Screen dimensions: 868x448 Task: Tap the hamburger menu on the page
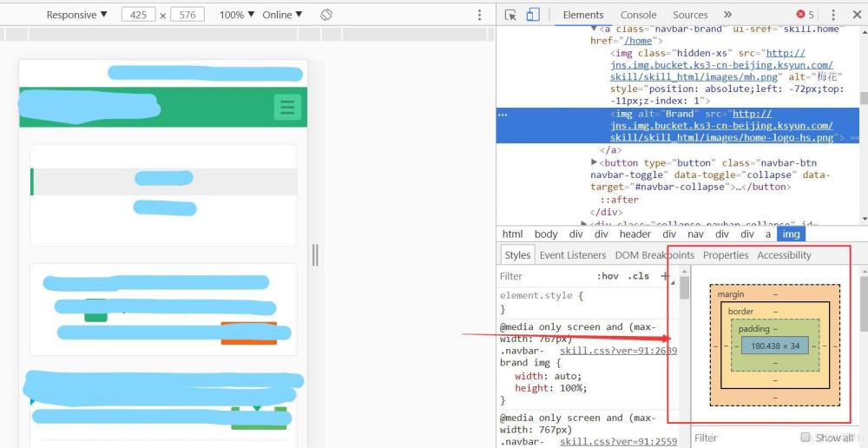pyautogui.click(x=287, y=107)
